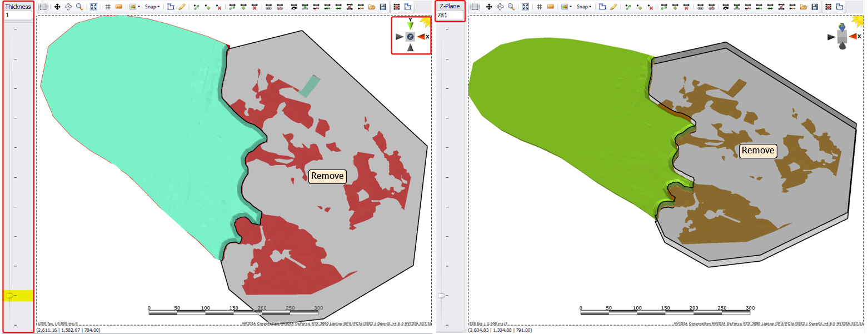This screenshot has width=868, height=334.
Task: Select the pencil edit tool in left toolbar
Action: (182, 7)
